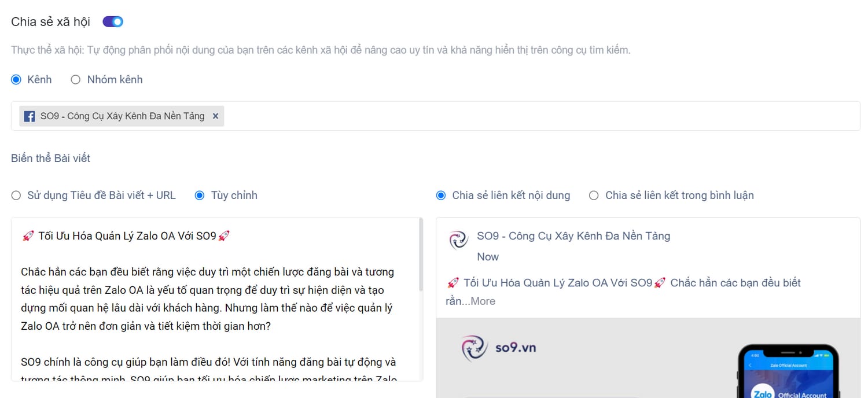The width and height of the screenshot is (868, 398).
Task: Remove the SO9 Facebook channel tag
Action: click(x=215, y=116)
